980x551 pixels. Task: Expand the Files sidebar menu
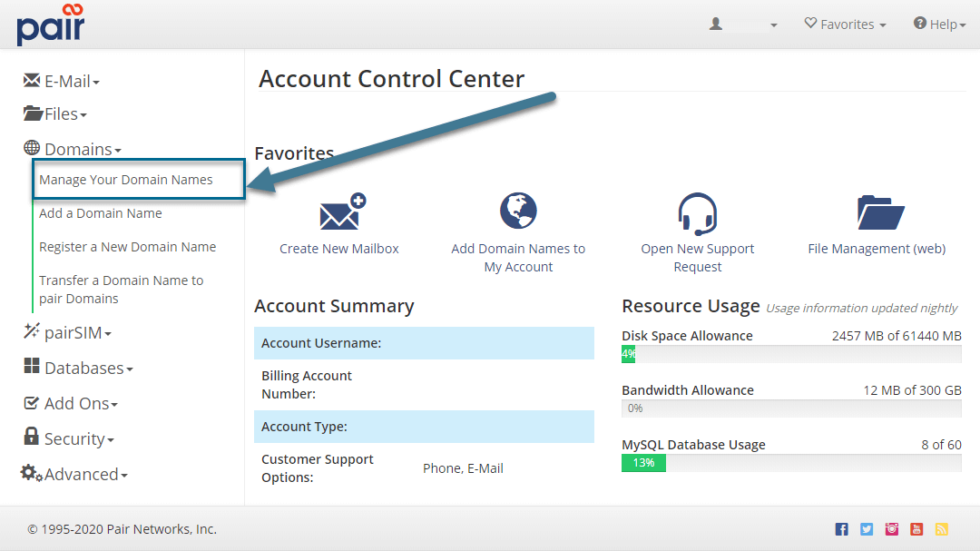click(55, 113)
